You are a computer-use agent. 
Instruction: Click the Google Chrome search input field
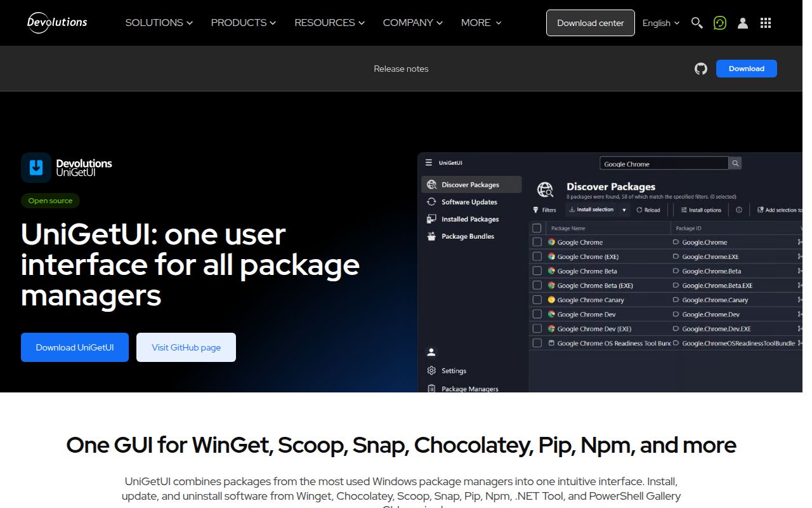pyautogui.click(x=664, y=163)
